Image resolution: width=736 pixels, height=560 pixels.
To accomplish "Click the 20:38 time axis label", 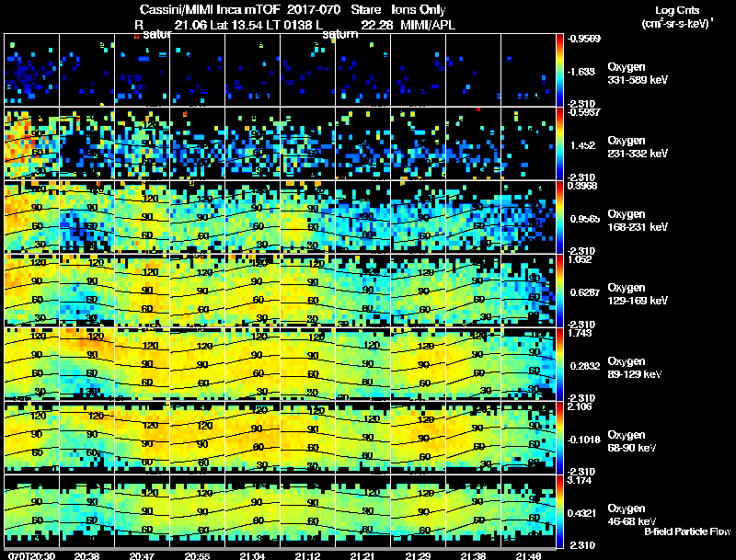I will [x=86, y=555].
